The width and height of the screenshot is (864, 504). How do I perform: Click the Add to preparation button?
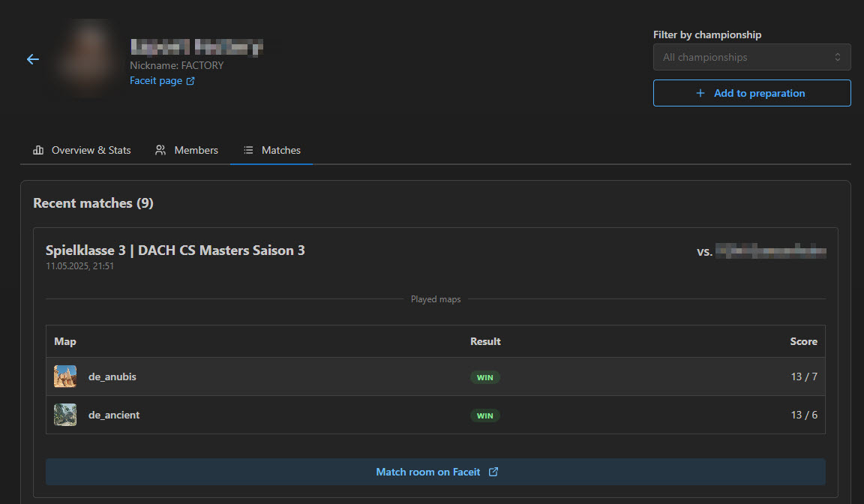751,93
